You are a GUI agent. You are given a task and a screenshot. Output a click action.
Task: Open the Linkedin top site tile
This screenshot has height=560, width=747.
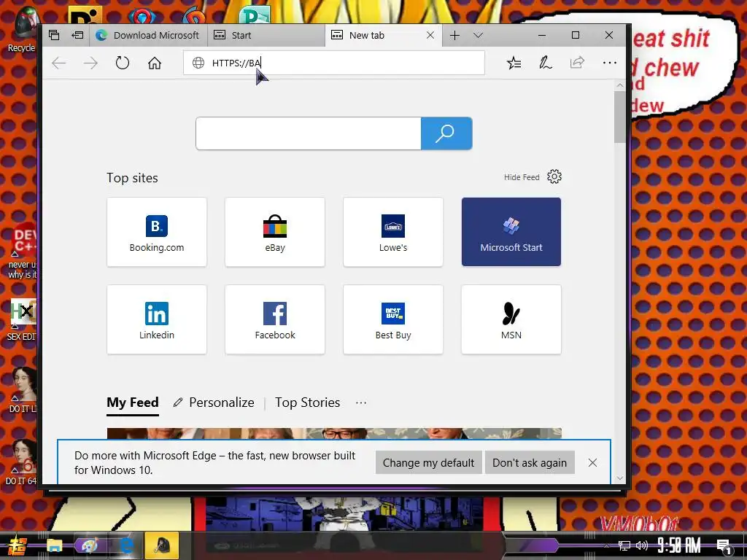(157, 319)
